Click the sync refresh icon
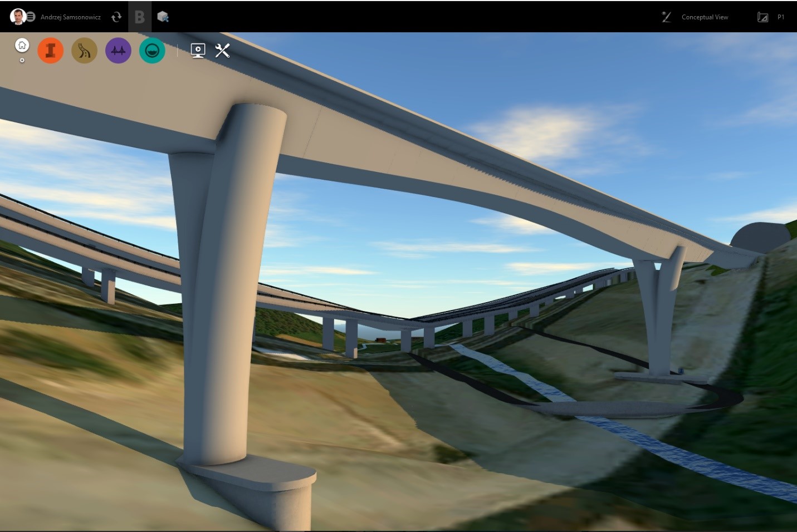Viewport: 797px width, 532px height. point(116,17)
